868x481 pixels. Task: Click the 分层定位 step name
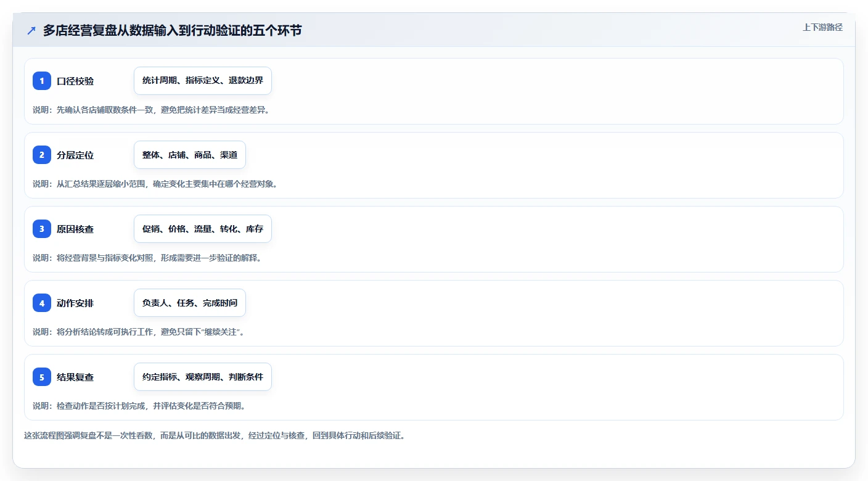pyautogui.click(x=75, y=155)
